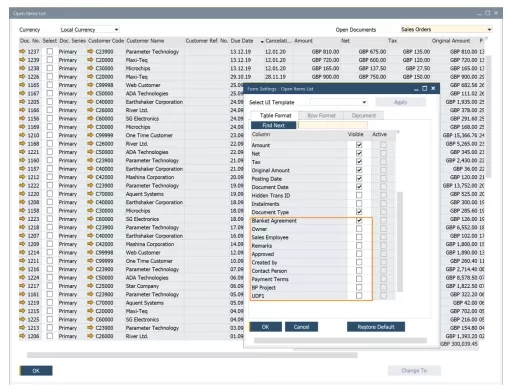
Task: Open customer C70000 arrow in row 1219
Action: point(90,302)
